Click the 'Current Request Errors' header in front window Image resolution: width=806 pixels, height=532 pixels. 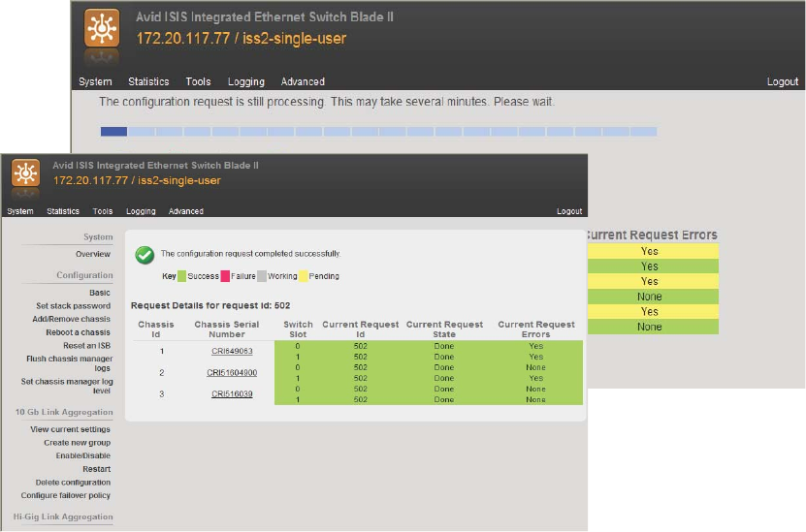(536, 329)
